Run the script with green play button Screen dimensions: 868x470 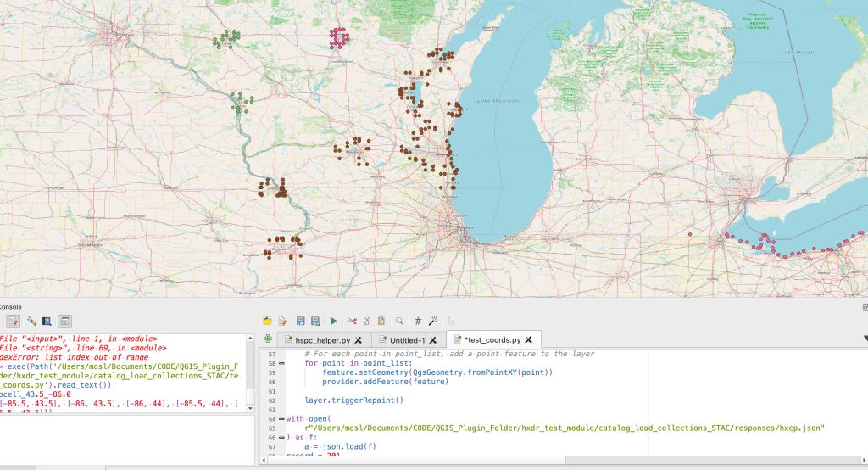tap(333, 321)
